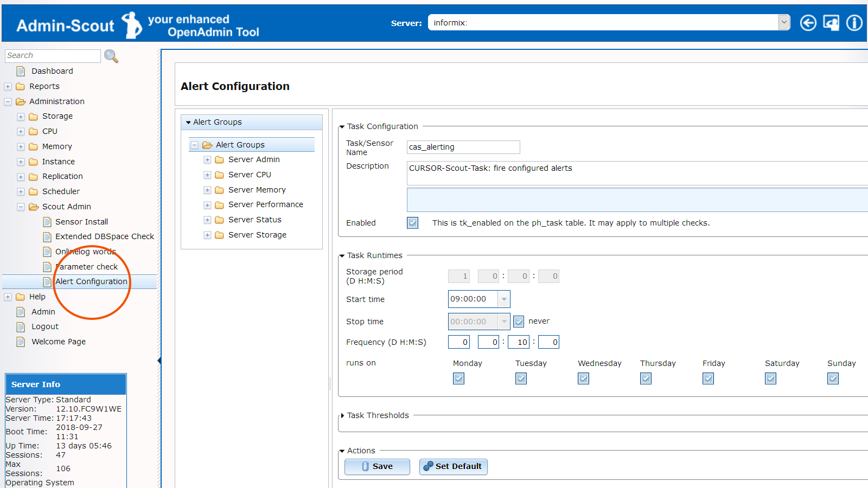
Task: Open Welcome Page link
Action: (59, 342)
